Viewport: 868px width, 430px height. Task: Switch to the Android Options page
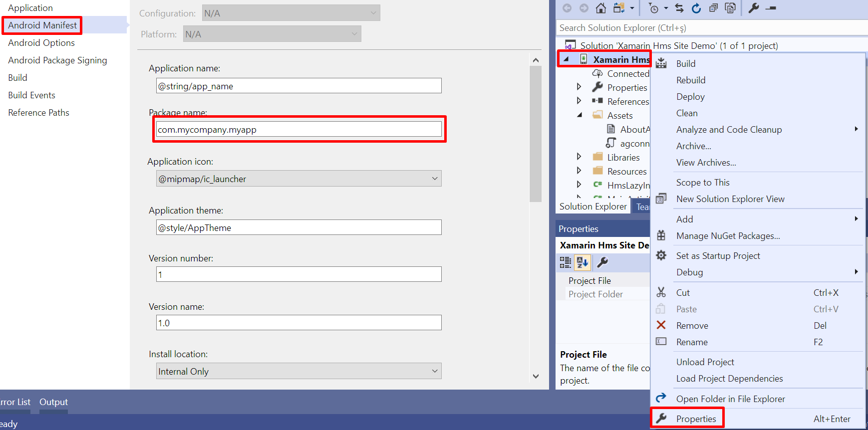[41, 43]
